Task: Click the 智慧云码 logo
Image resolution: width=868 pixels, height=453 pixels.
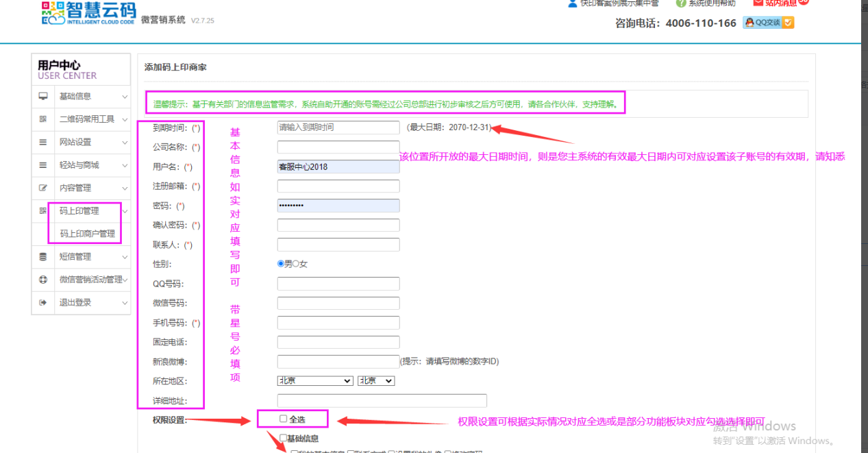Action: coord(88,15)
